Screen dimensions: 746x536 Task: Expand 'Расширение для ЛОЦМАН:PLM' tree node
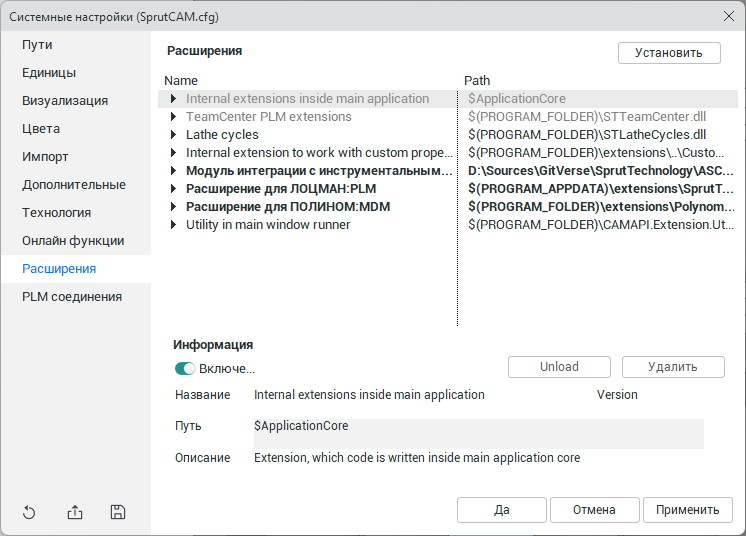click(173, 189)
